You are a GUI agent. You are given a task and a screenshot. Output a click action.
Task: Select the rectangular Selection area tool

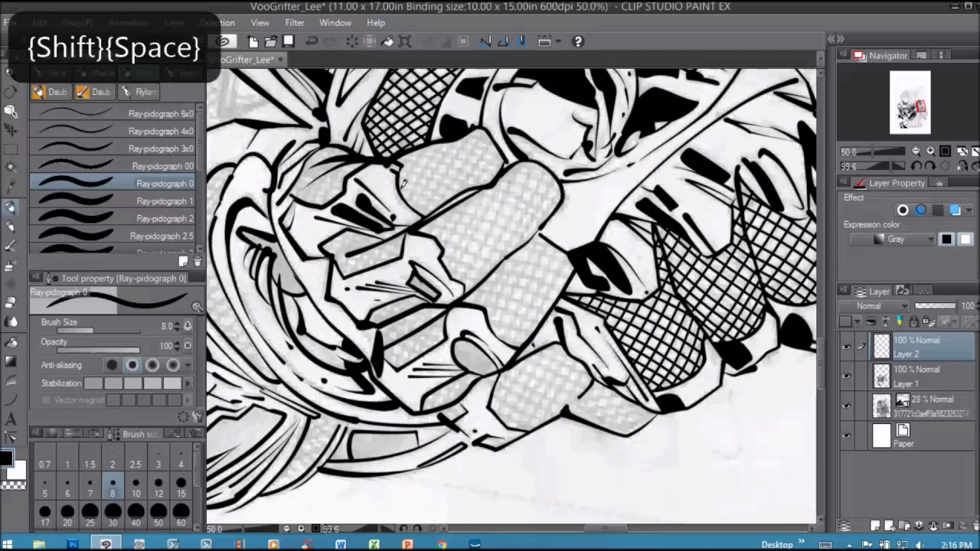pos(11,148)
